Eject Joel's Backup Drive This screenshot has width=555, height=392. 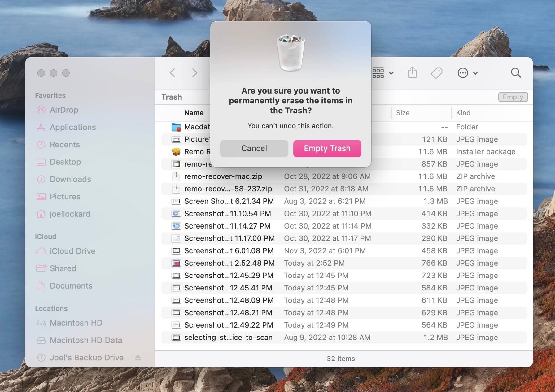138,358
